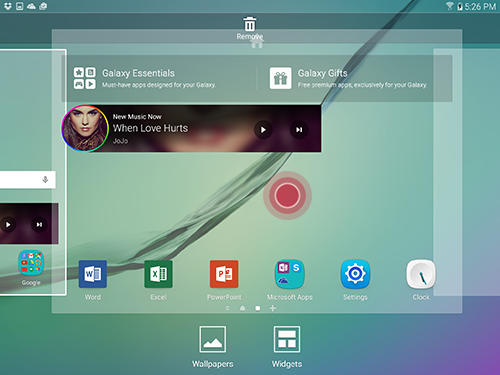Screen dimensions: 500x375
Task: Tap JoJo album artwork thumbnail
Action: [85, 129]
